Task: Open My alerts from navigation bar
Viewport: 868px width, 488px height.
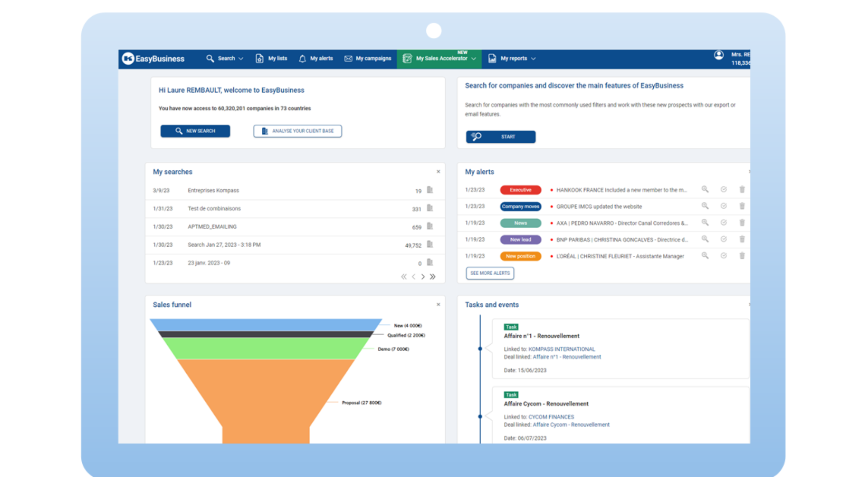Action: [316, 59]
